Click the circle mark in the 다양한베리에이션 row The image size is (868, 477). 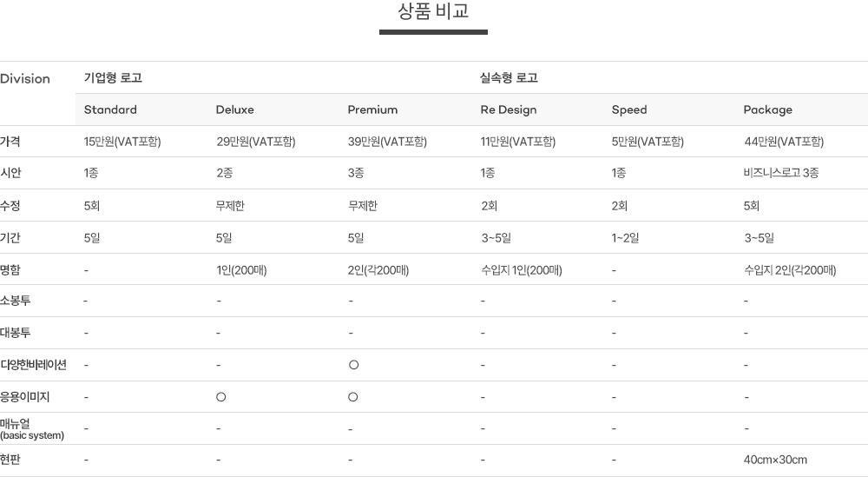click(353, 365)
